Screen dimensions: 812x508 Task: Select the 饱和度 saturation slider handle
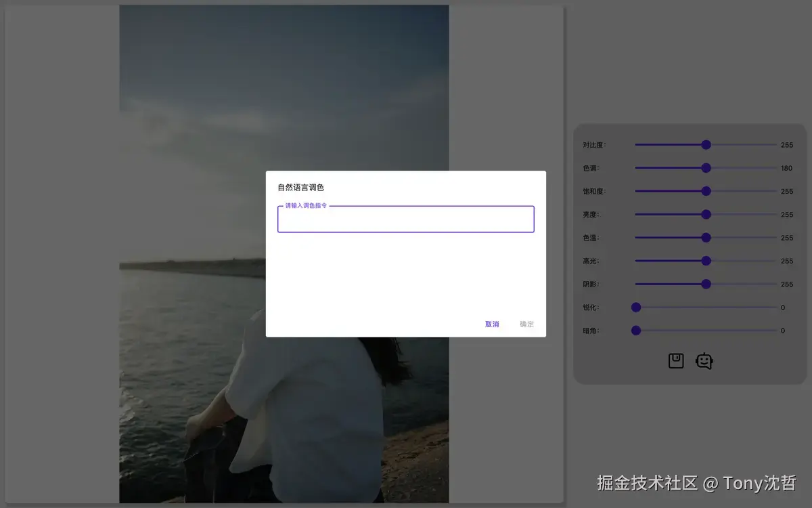(x=706, y=191)
